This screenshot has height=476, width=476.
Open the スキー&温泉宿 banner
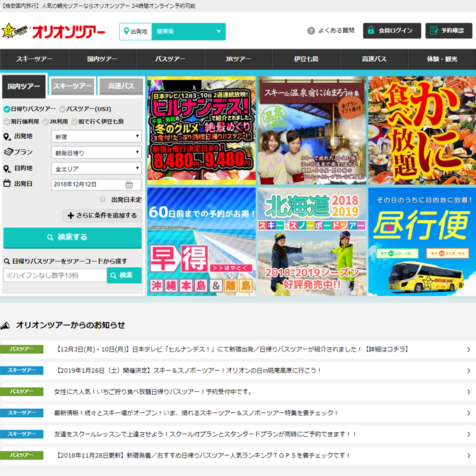click(x=312, y=131)
